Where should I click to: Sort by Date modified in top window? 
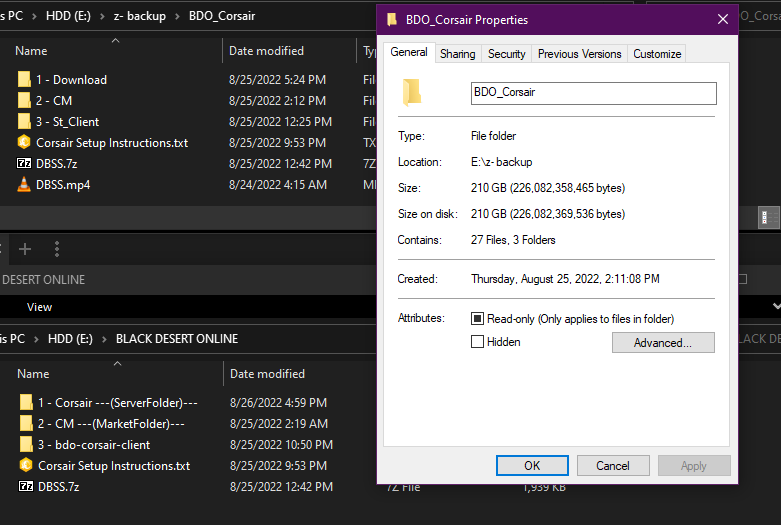(266, 51)
